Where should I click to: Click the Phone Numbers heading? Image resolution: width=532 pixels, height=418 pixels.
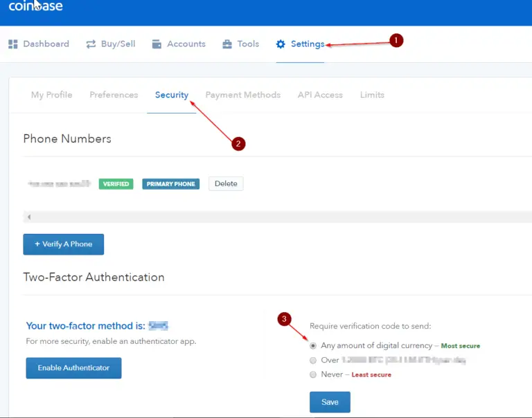[67, 138]
